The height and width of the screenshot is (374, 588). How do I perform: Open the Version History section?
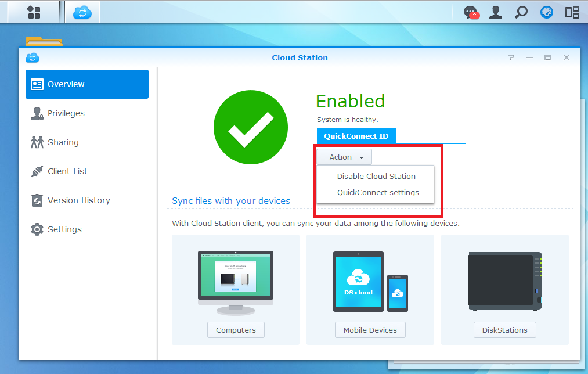(x=87, y=200)
